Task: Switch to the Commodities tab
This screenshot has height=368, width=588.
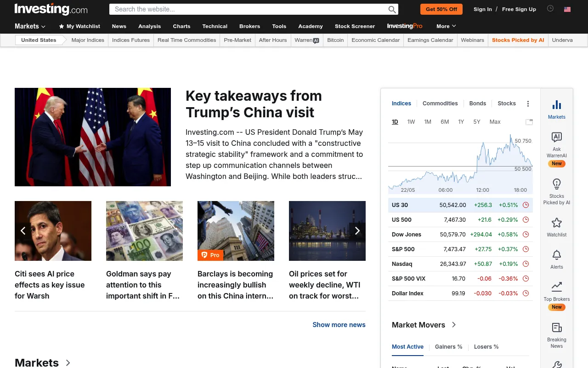Action: coord(440,103)
